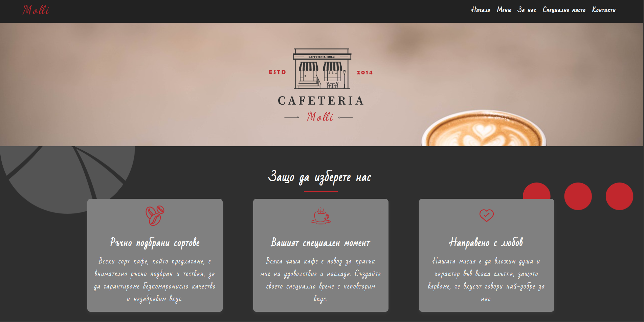Open the За нас section
This screenshot has width=644, height=322.
click(527, 10)
